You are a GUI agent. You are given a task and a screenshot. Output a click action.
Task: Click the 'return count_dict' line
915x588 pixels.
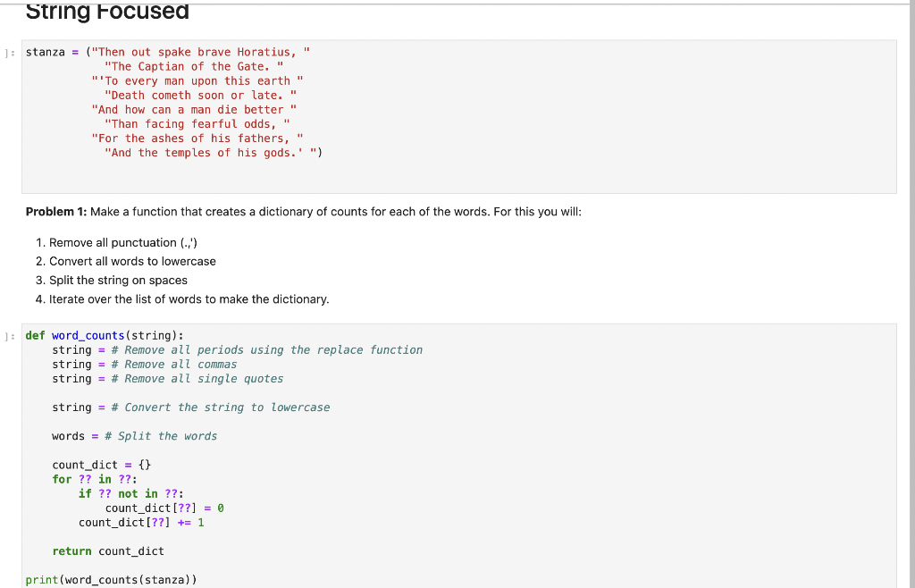(108, 551)
